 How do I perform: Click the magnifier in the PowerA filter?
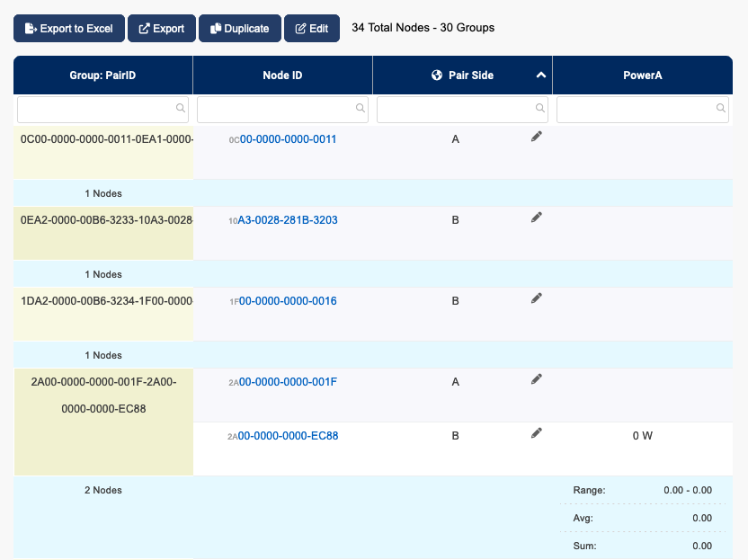point(720,108)
